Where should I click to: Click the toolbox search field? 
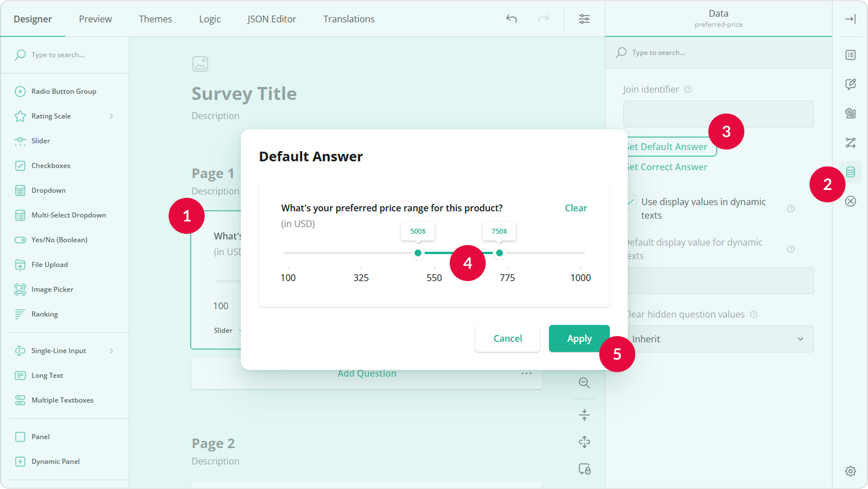[65, 55]
